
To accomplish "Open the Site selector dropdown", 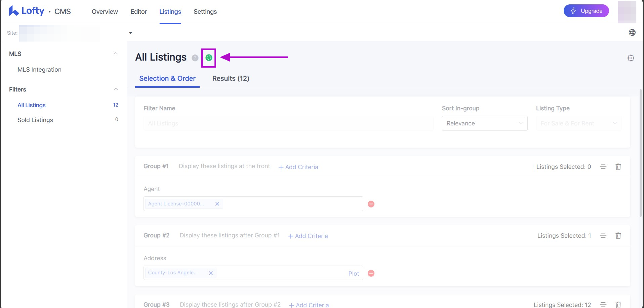I will (x=130, y=33).
